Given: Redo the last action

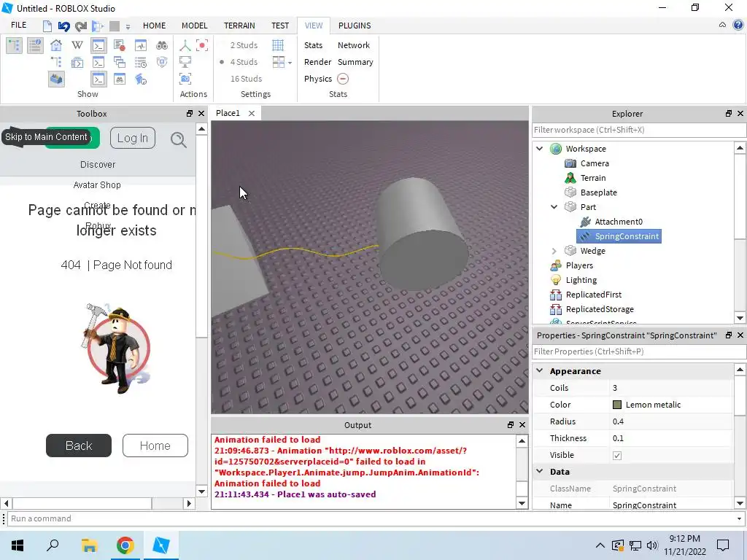Looking at the screenshot, I should pyautogui.click(x=81, y=26).
